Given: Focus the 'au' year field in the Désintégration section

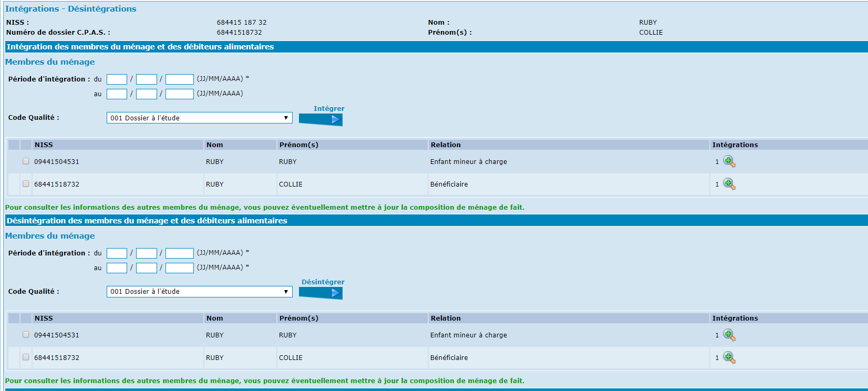Looking at the screenshot, I should tap(180, 268).
